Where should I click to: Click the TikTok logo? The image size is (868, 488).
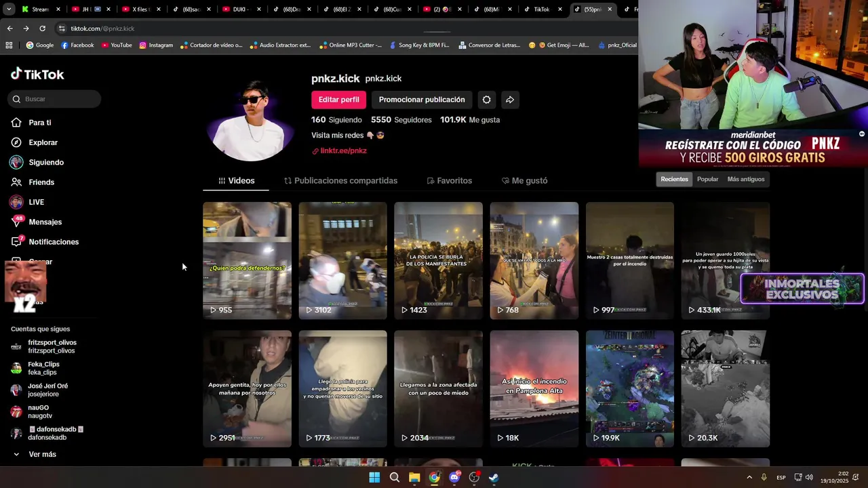38,74
